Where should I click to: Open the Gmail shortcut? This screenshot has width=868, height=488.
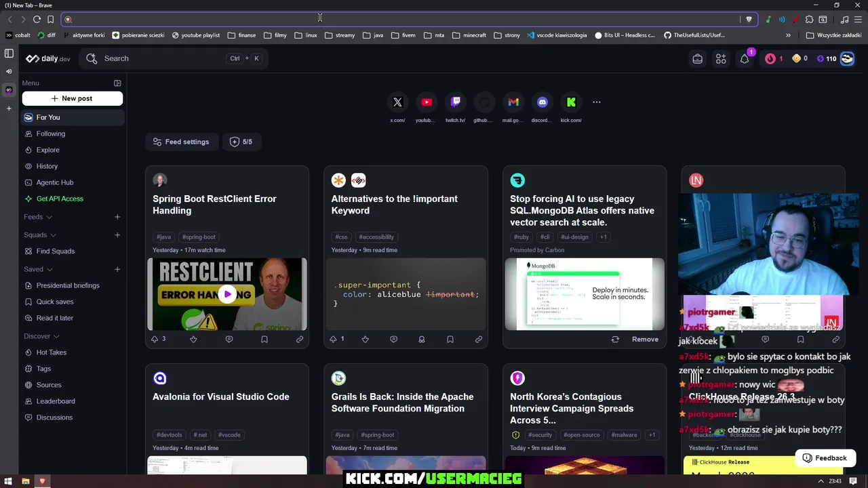(x=513, y=102)
